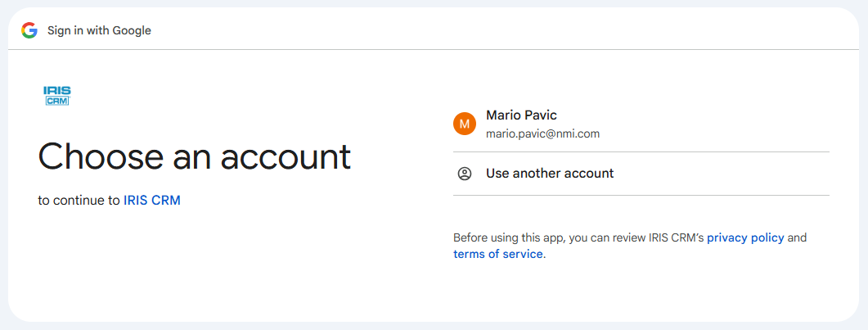The image size is (868, 330).
Task: Click the "to continue to" text
Action: pos(79,200)
